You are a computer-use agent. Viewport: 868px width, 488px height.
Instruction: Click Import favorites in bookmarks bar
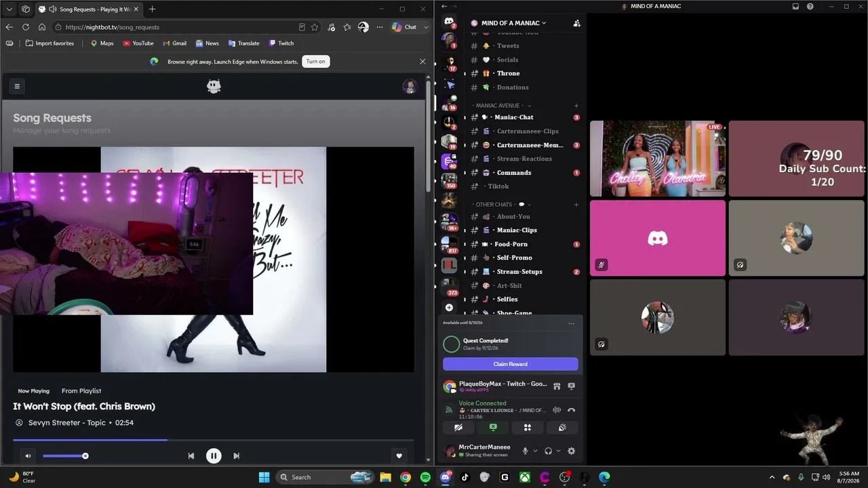click(x=50, y=43)
